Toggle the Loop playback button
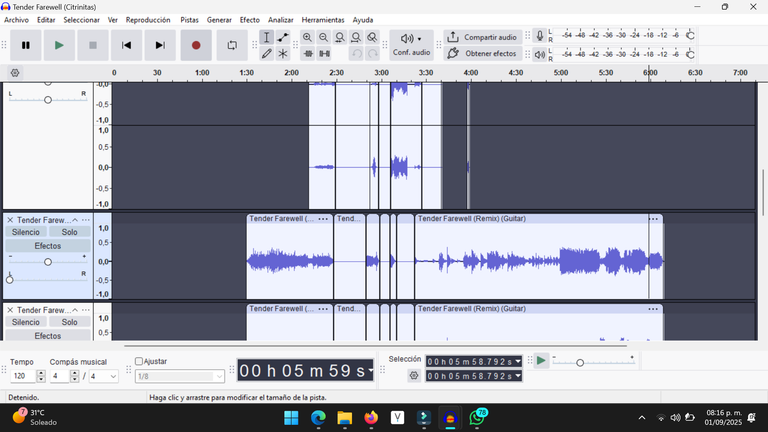 pos(232,45)
